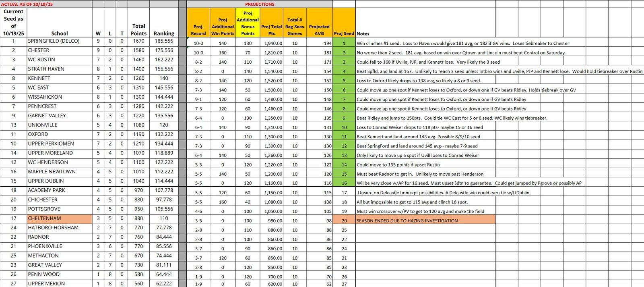Click Springfield's Proj Total Pts 1,940.00 cell
Image resolution: width=644 pixels, height=287 pixels.
[272, 44]
